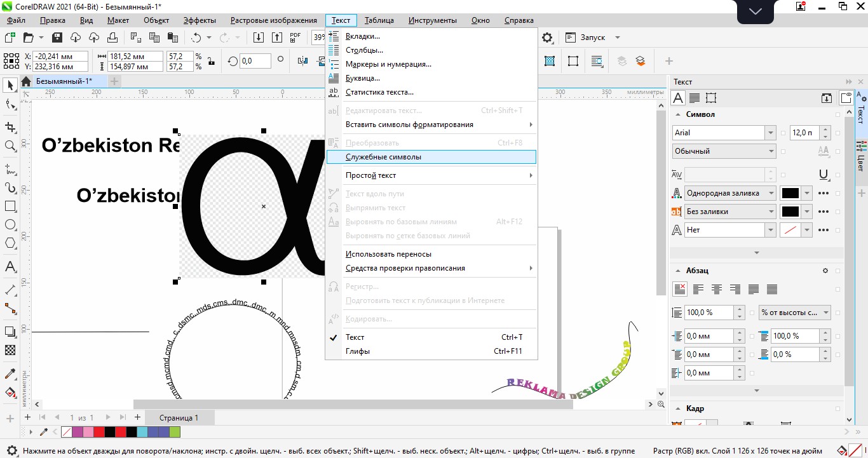This screenshot has height=458, width=868.
Task: Collapse the Символ section
Action: [677, 114]
